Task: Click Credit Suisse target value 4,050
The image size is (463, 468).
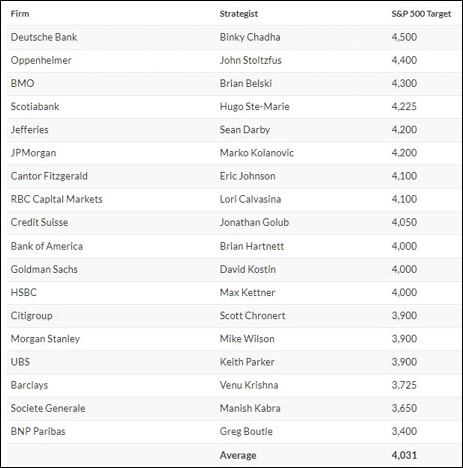Action: (x=404, y=222)
